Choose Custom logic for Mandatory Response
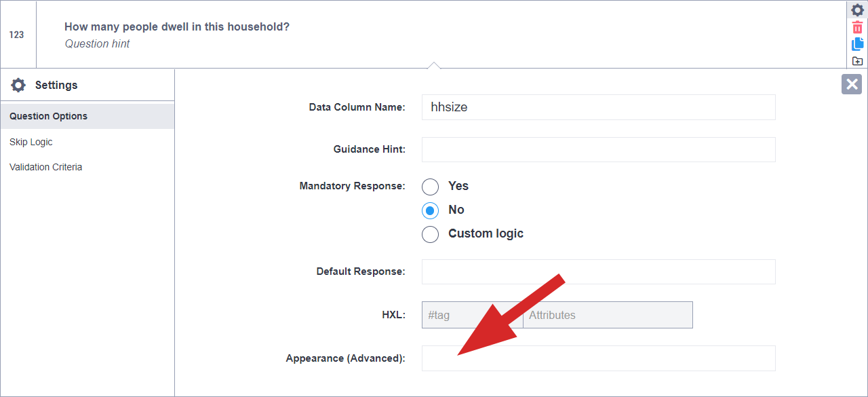 pos(431,234)
